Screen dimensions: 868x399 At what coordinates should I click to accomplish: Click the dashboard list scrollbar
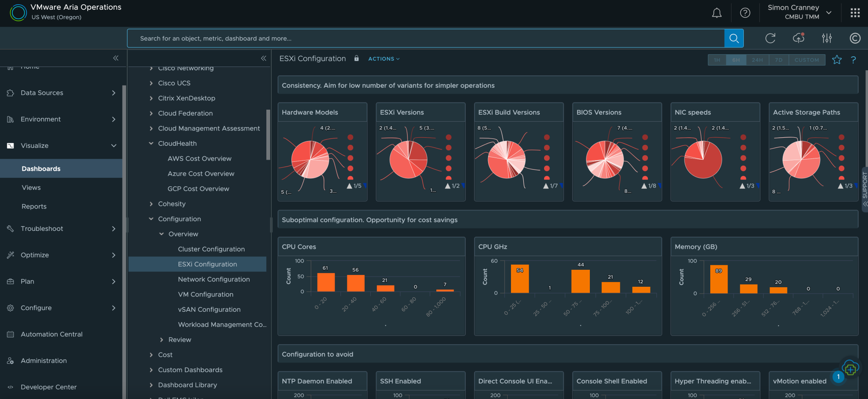(268, 135)
